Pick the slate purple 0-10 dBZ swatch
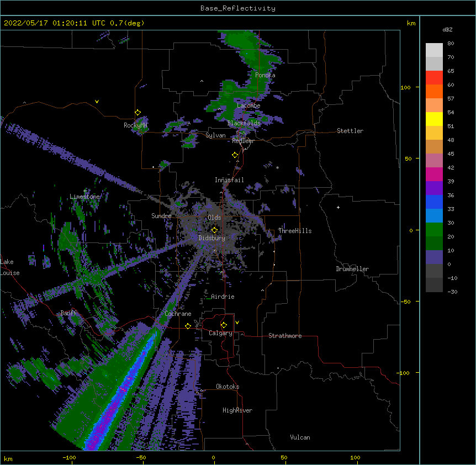The height and width of the screenshot is (465, 476). click(434, 257)
